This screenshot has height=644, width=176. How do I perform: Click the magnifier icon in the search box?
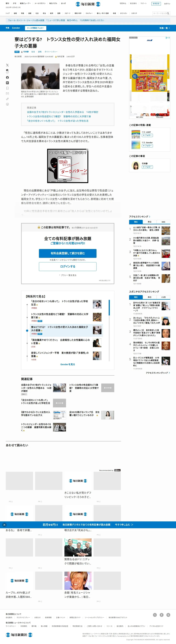point(168,13)
